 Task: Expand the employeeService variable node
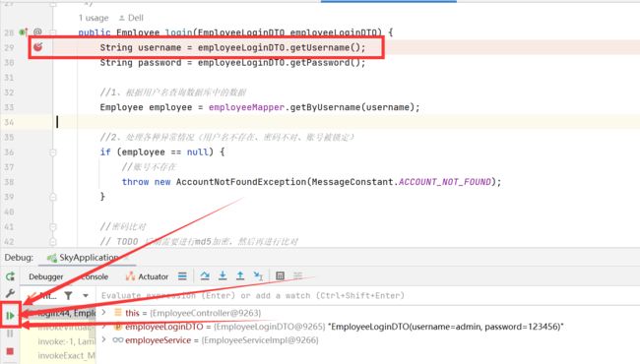(x=104, y=339)
